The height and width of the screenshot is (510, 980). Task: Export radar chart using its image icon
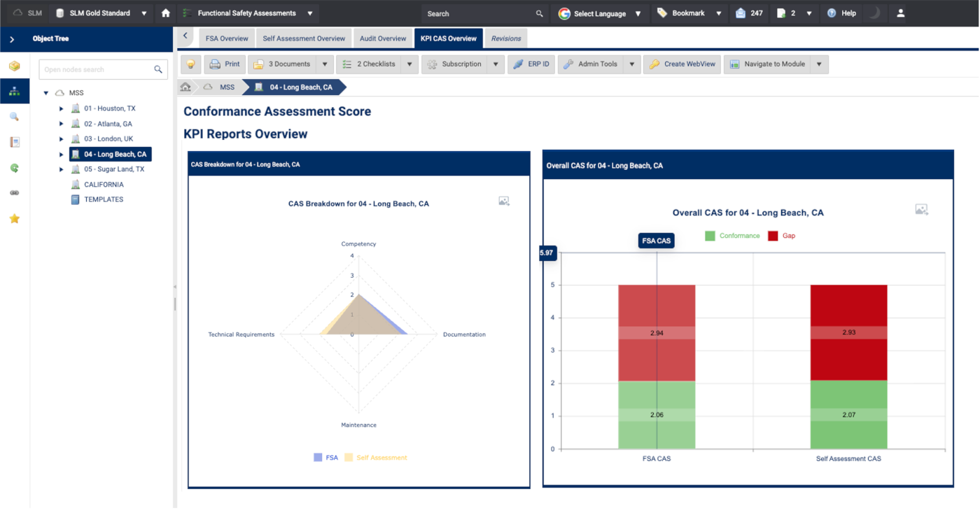pos(504,201)
